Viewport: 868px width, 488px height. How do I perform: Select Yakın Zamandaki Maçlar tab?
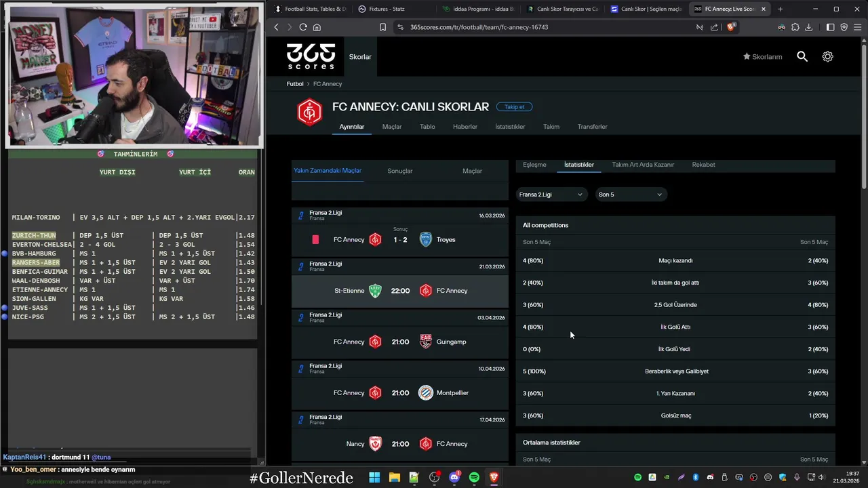(328, 171)
